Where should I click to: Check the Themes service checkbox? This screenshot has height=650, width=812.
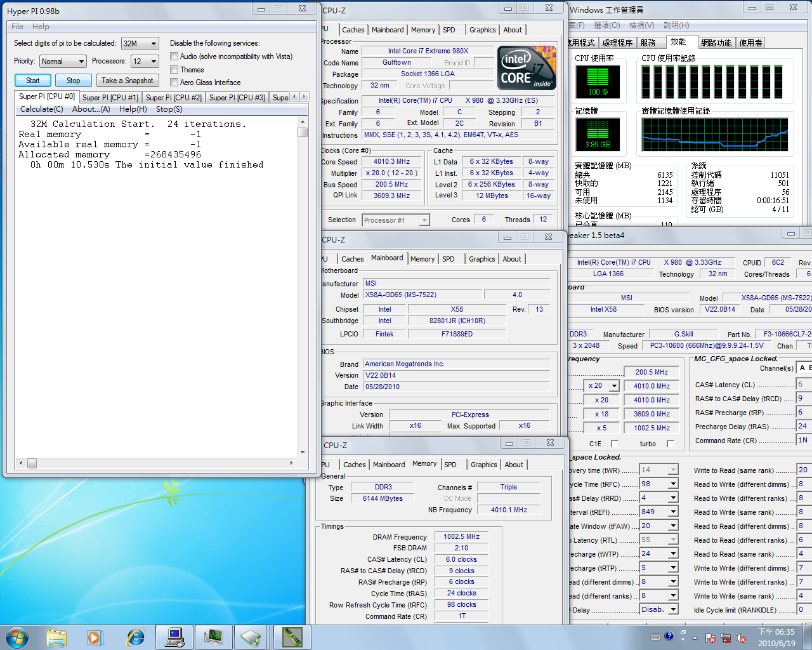174,69
